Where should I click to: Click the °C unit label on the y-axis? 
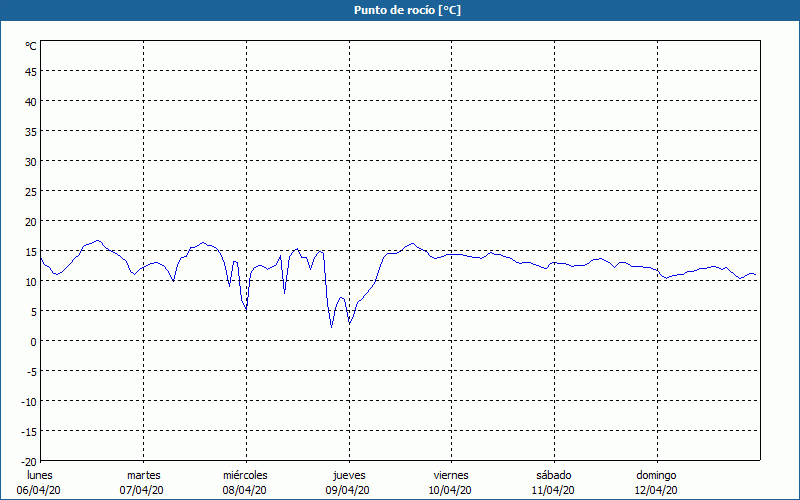click(x=31, y=46)
